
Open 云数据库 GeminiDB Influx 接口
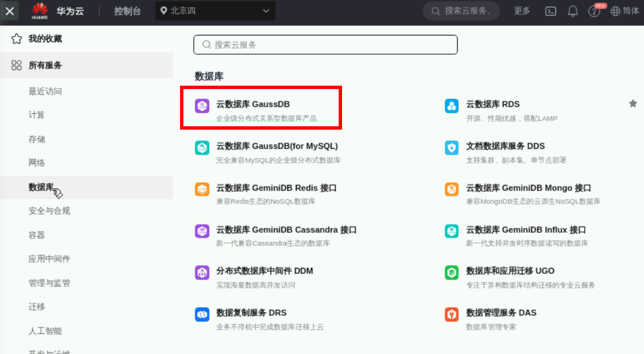pos(526,230)
